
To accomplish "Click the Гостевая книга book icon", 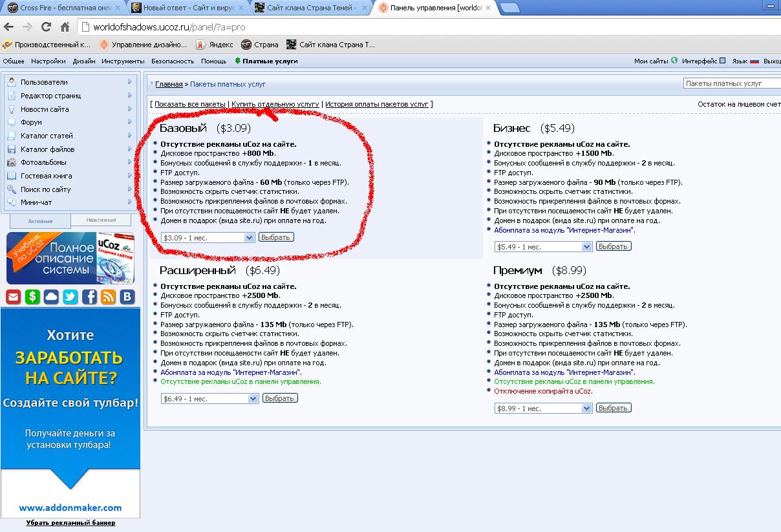I will [x=12, y=176].
